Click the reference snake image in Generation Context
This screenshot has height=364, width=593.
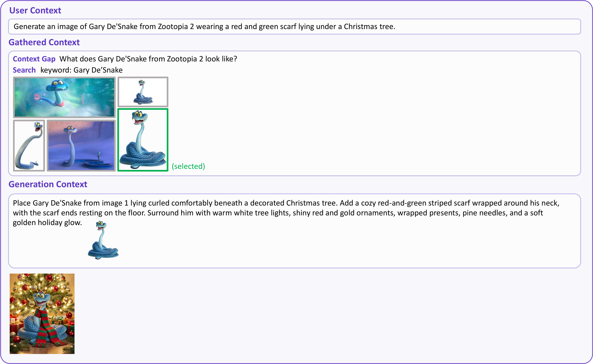click(x=103, y=240)
